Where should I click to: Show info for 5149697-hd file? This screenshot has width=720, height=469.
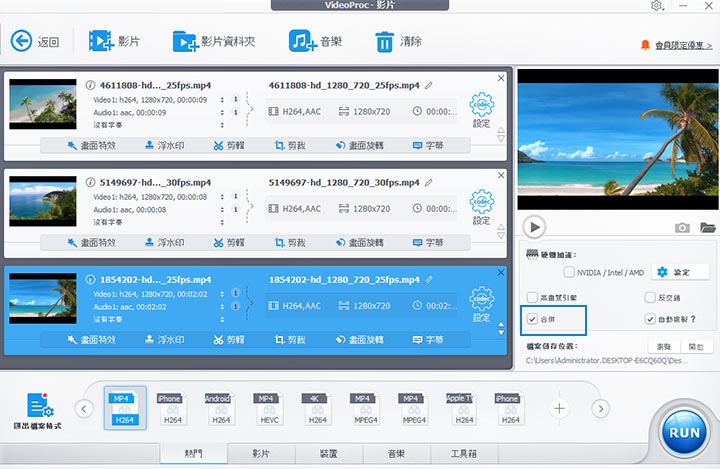click(90, 182)
